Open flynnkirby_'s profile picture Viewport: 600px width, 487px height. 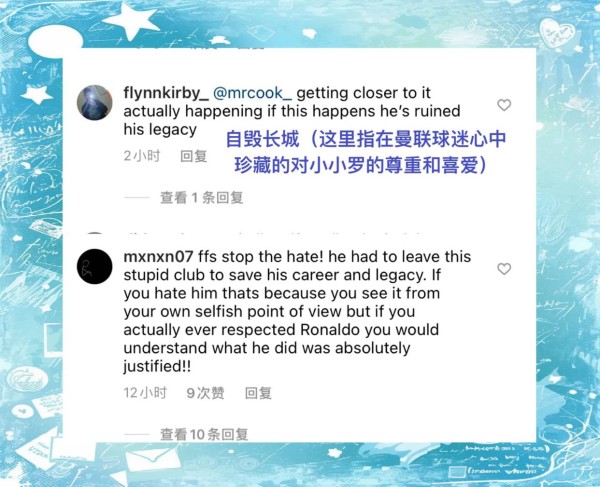point(95,103)
